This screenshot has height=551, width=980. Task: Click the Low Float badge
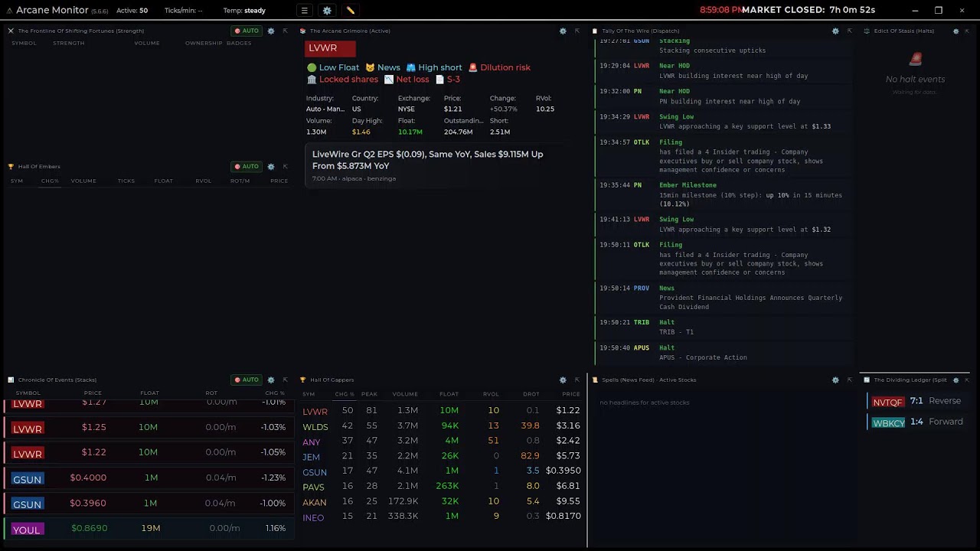coord(333,67)
